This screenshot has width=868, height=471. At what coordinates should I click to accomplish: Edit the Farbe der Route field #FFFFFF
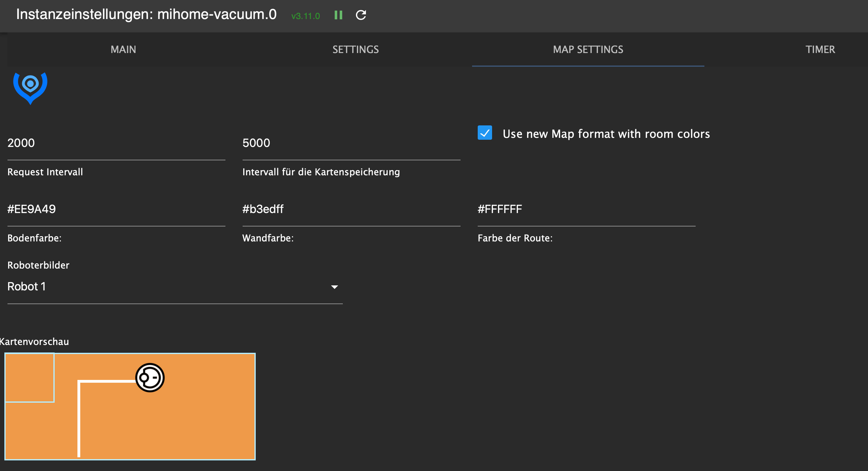(586, 209)
